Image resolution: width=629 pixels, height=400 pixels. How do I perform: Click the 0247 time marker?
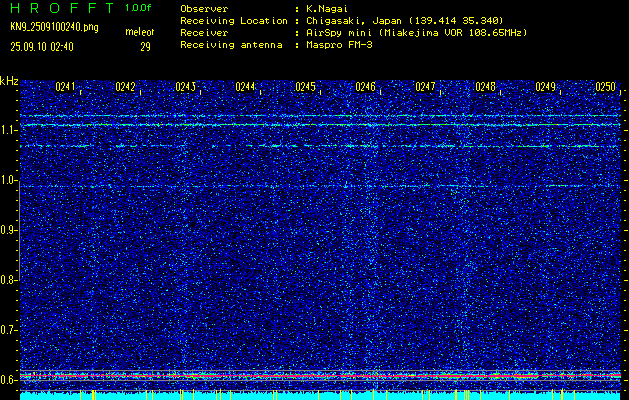(425, 87)
